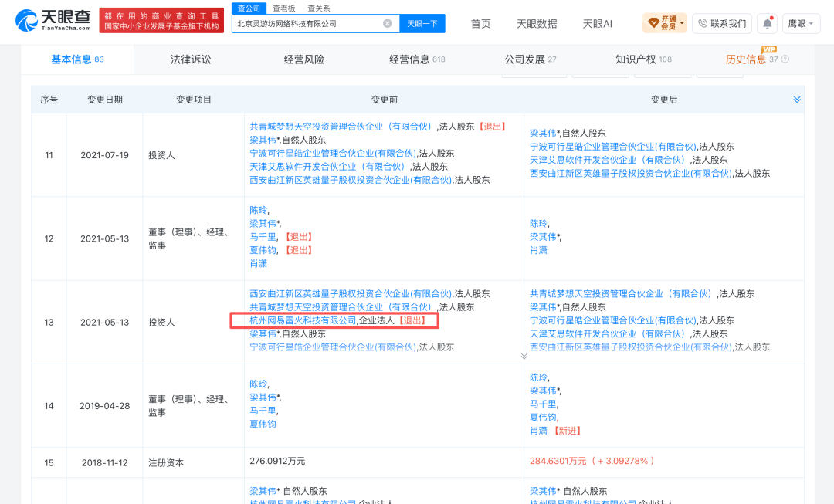Open 马千里 link in row 14 变更后

pos(543,404)
